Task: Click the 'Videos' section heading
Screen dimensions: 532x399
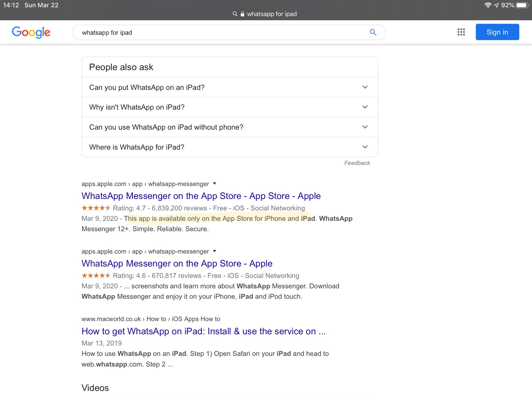Action: 95,388
